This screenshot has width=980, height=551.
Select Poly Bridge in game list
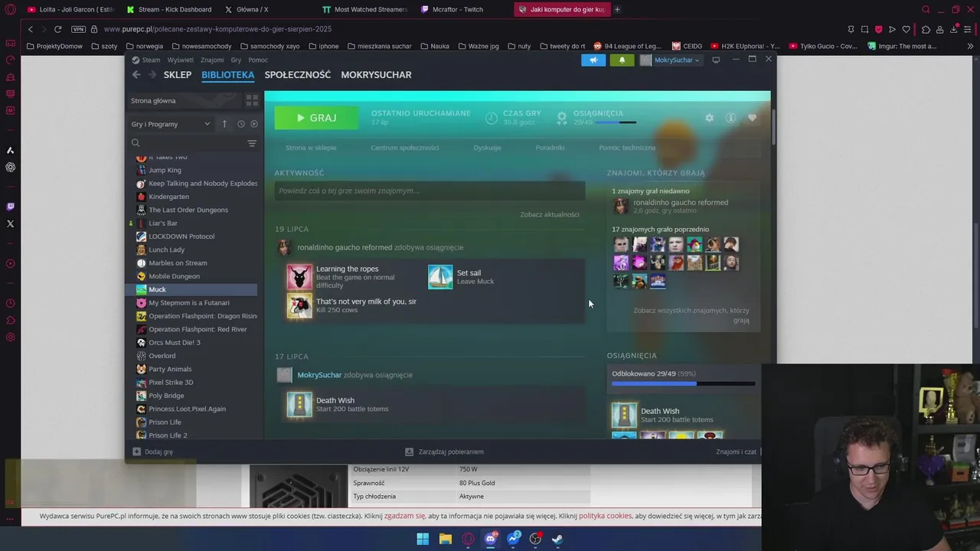[166, 396]
